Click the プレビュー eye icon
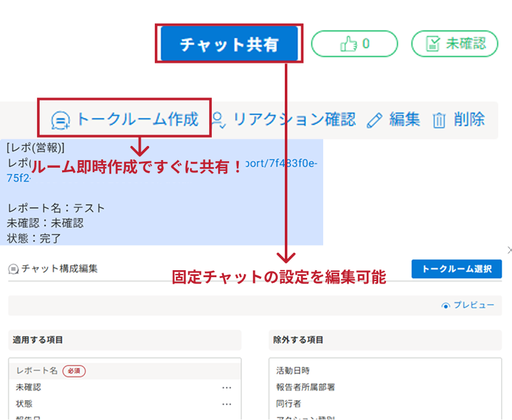The height and width of the screenshot is (420, 512). coord(445,305)
